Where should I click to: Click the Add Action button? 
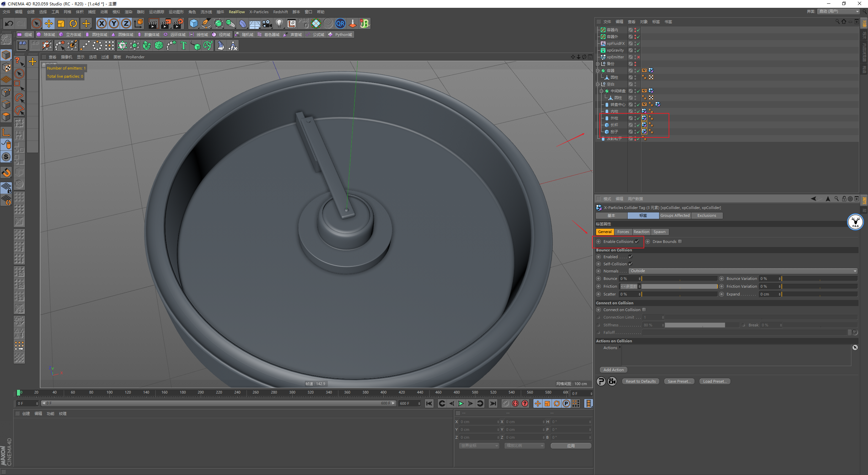click(x=613, y=370)
